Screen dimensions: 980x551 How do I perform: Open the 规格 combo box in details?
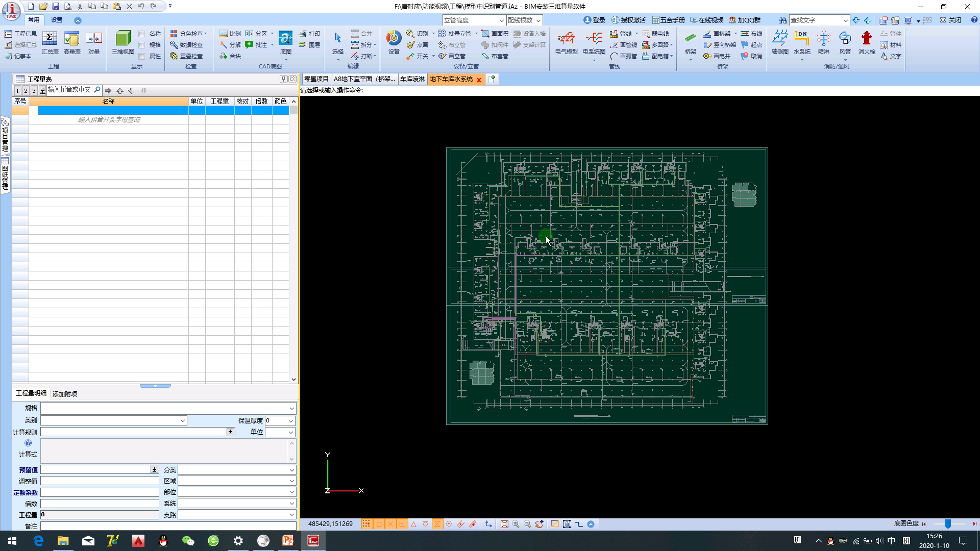pos(168,408)
